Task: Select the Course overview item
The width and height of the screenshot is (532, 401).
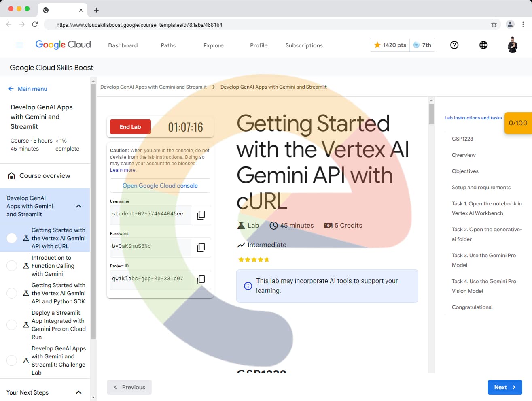Action: 45,176
